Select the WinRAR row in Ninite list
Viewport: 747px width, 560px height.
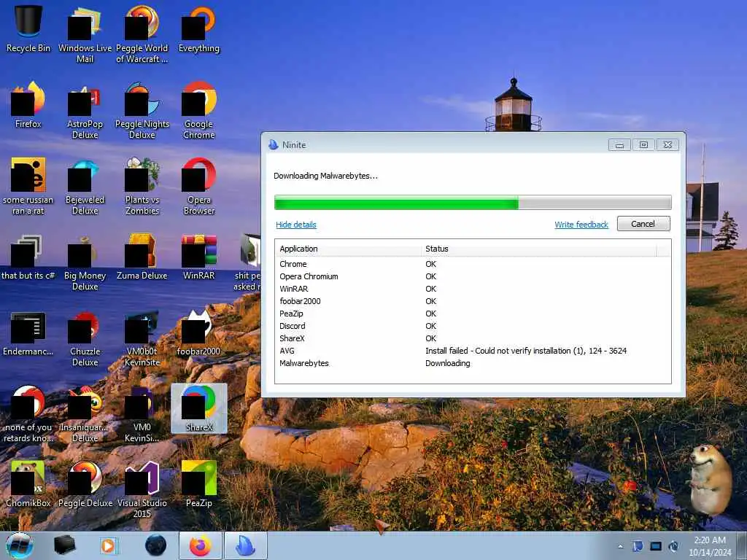click(x=473, y=289)
